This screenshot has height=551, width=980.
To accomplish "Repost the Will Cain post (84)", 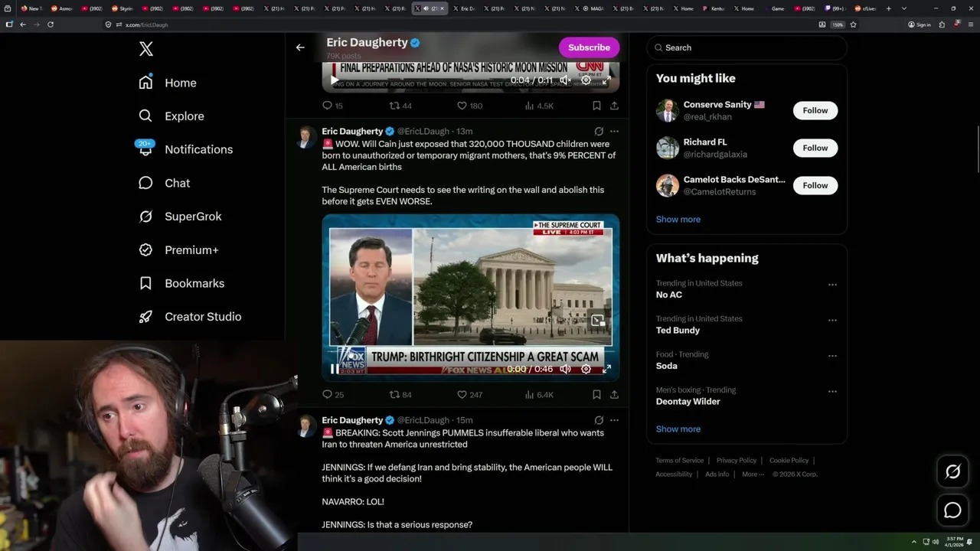I will point(400,395).
